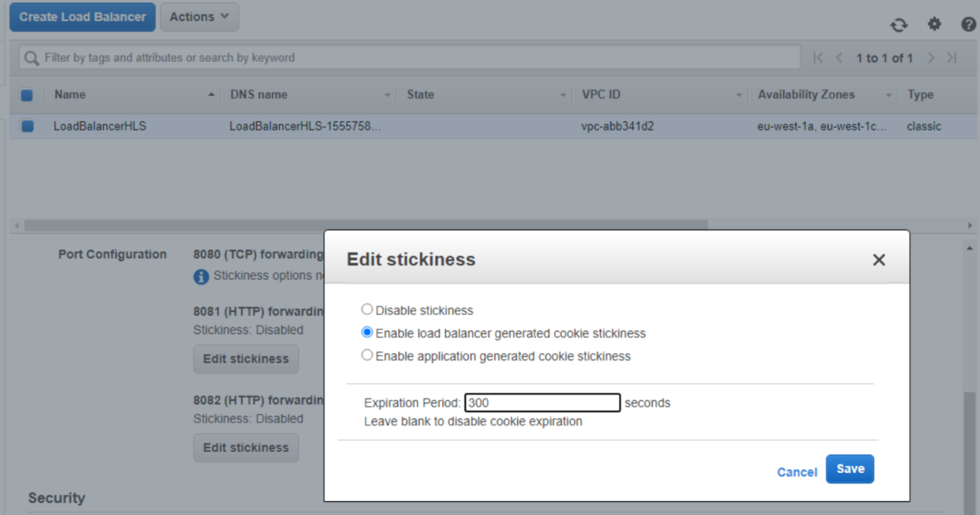Click the Expiration Period input field
The image size is (980, 515).
(543, 403)
